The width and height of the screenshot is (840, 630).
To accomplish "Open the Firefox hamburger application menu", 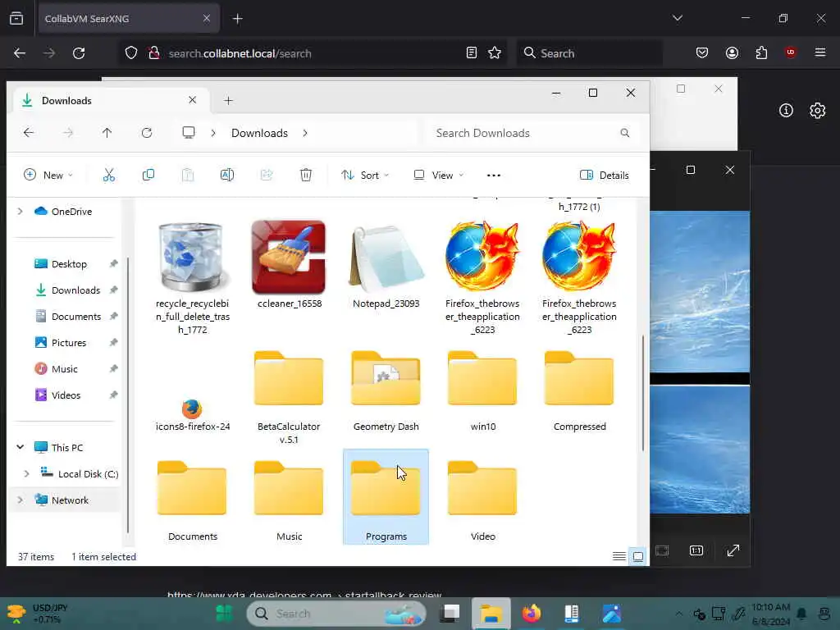I will click(x=820, y=52).
